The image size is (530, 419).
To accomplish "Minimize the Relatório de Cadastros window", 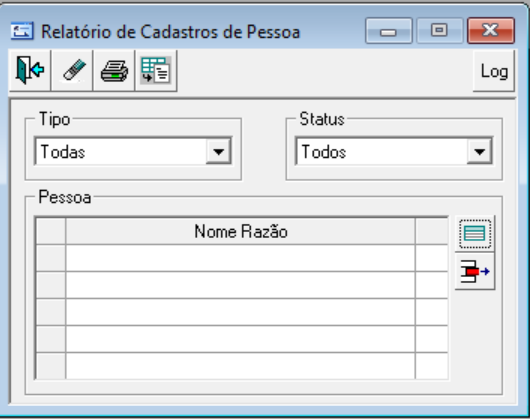I will (x=389, y=31).
